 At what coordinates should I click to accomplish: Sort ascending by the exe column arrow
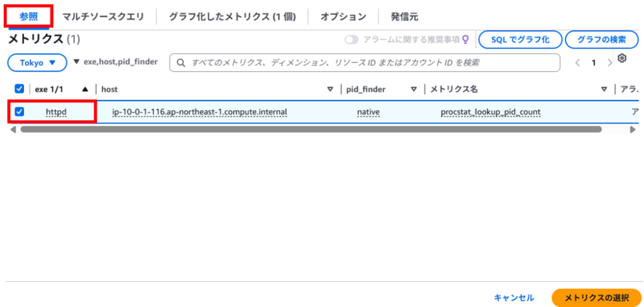tap(85, 89)
